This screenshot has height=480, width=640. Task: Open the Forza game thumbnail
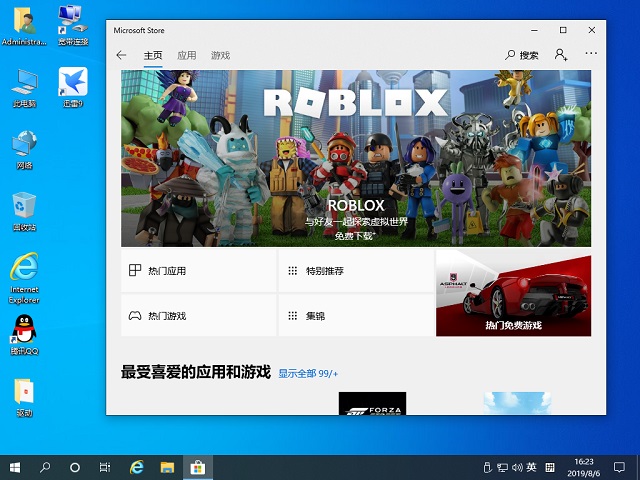(x=372, y=403)
